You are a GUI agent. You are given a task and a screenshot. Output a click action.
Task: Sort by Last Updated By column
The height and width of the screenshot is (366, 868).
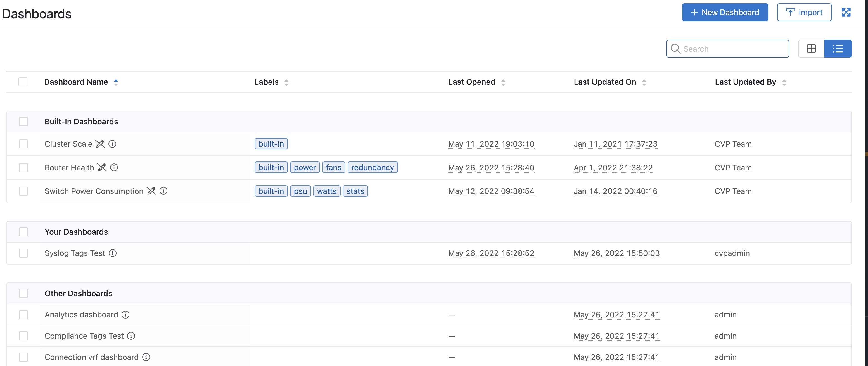784,82
